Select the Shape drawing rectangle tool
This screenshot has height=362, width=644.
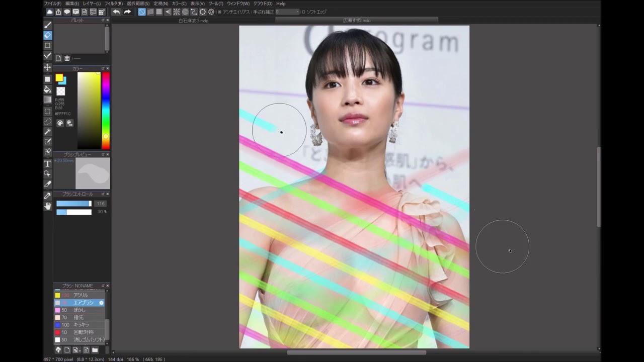click(48, 46)
